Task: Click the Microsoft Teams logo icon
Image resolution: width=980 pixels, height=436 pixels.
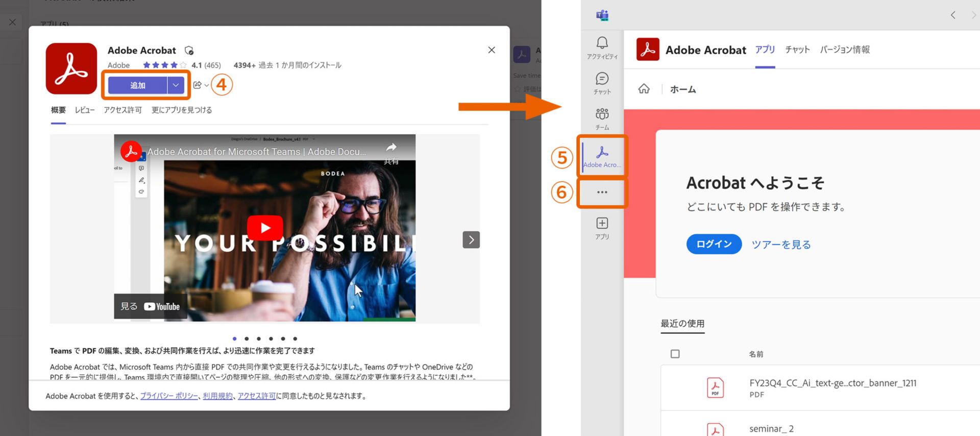Action: [x=602, y=15]
